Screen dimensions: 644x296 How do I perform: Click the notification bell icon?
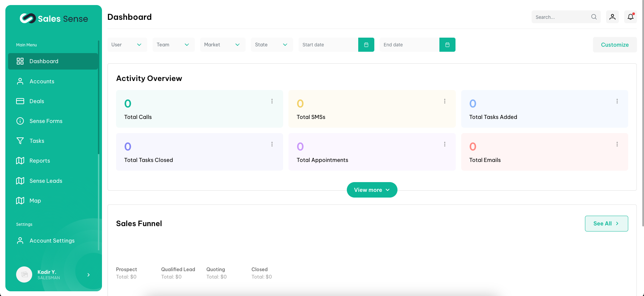pos(630,17)
